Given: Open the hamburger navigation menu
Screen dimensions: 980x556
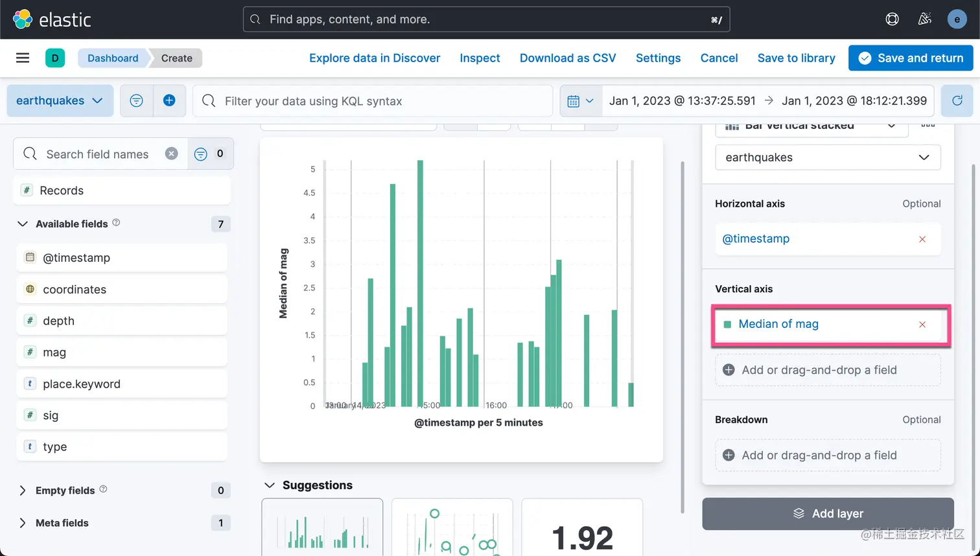Looking at the screenshot, I should (x=23, y=58).
